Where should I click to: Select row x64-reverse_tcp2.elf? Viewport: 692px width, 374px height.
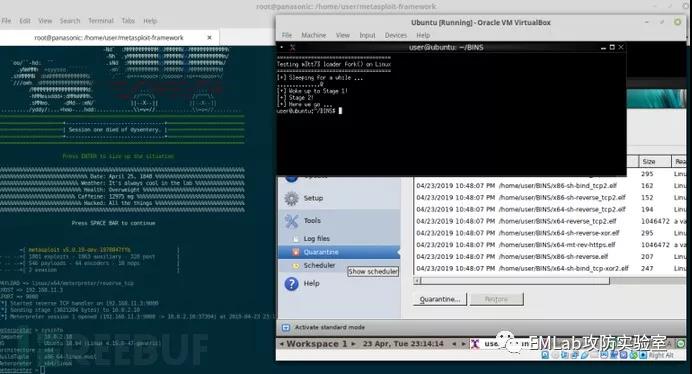tap(550, 221)
